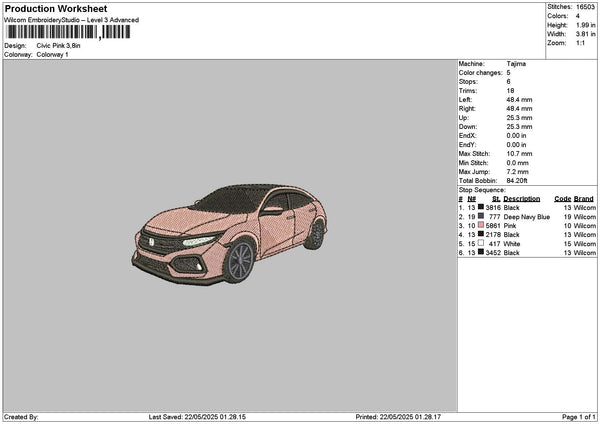This screenshot has height=424, width=600.
Task: Select the 'Created By:' footer label
Action: point(21,417)
